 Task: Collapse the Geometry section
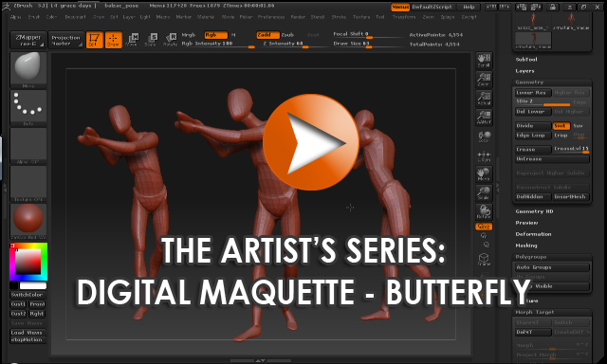(529, 82)
